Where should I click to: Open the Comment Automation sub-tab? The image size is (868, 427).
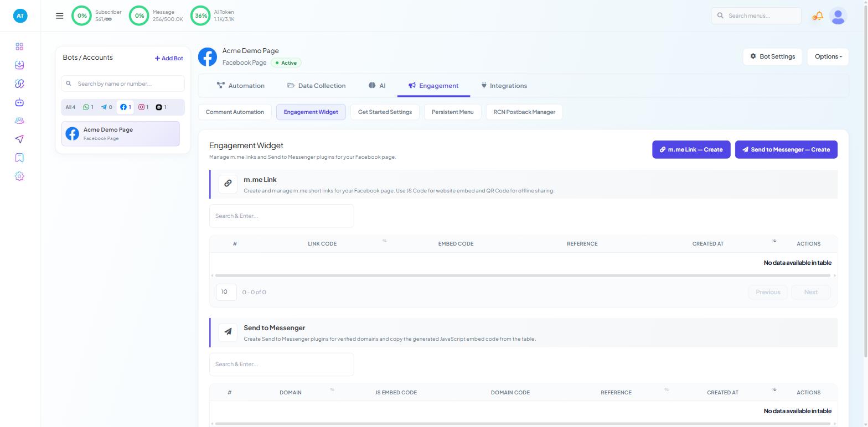[235, 112]
